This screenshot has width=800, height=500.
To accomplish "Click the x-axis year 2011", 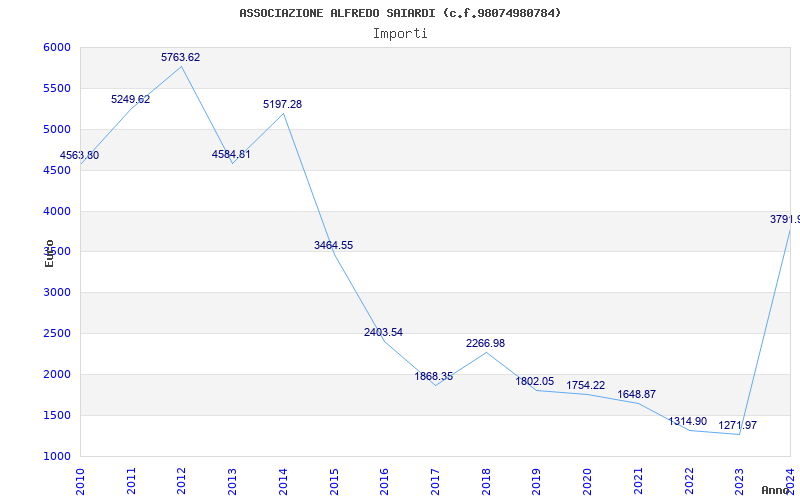I will 131,481.
